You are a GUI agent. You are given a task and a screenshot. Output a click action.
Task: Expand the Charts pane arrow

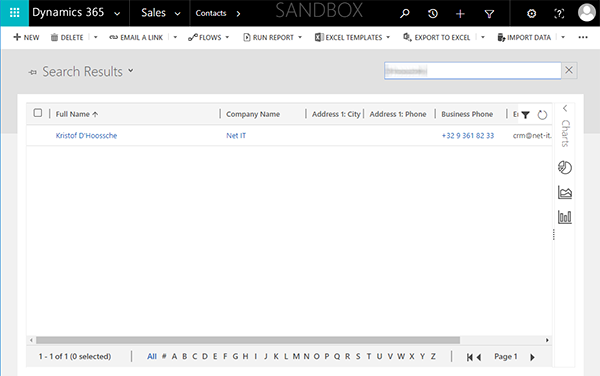[565, 109]
